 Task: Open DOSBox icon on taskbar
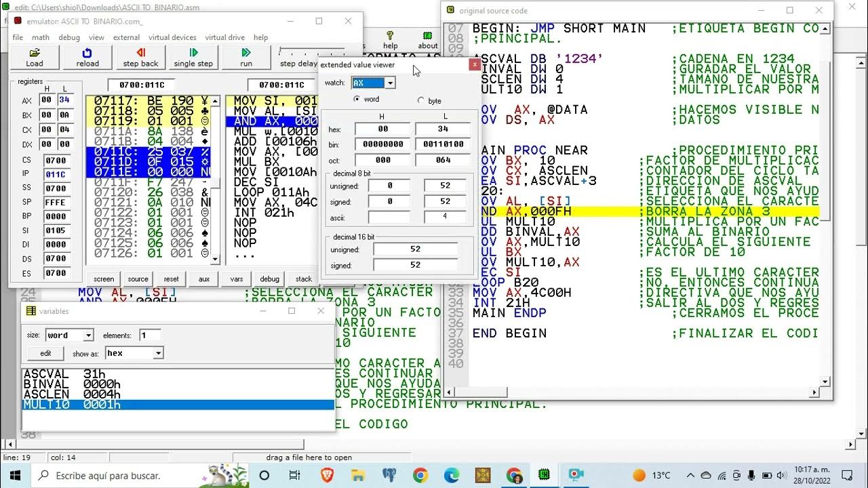pos(483,475)
